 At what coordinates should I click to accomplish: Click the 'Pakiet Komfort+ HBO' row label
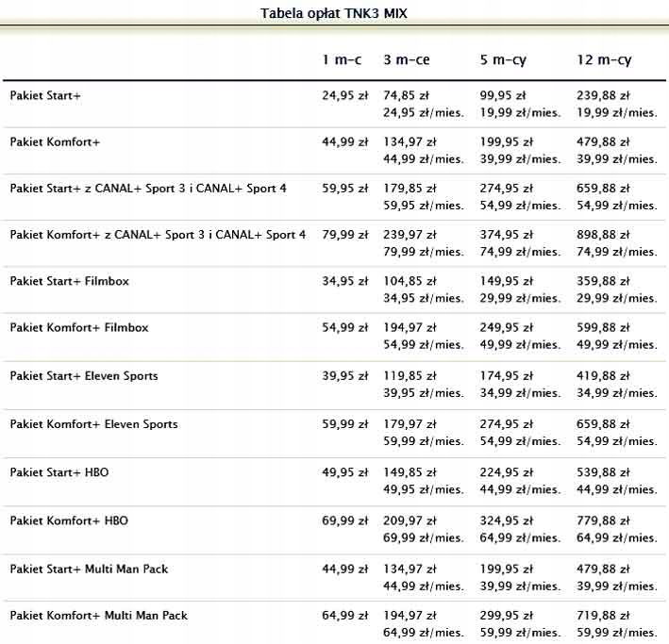(x=69, y=520)
